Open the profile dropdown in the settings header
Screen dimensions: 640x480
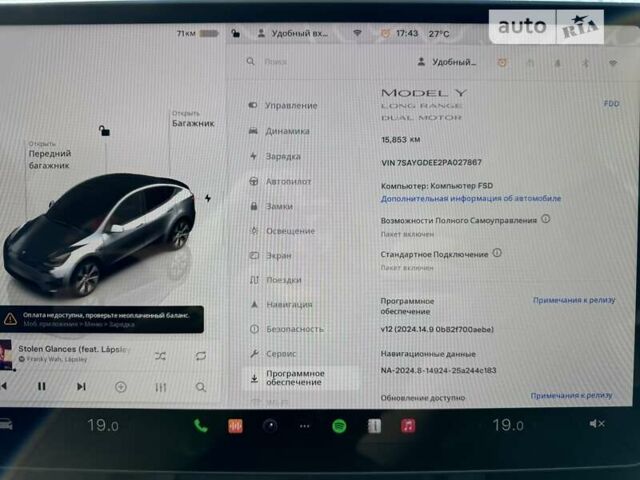447,62
